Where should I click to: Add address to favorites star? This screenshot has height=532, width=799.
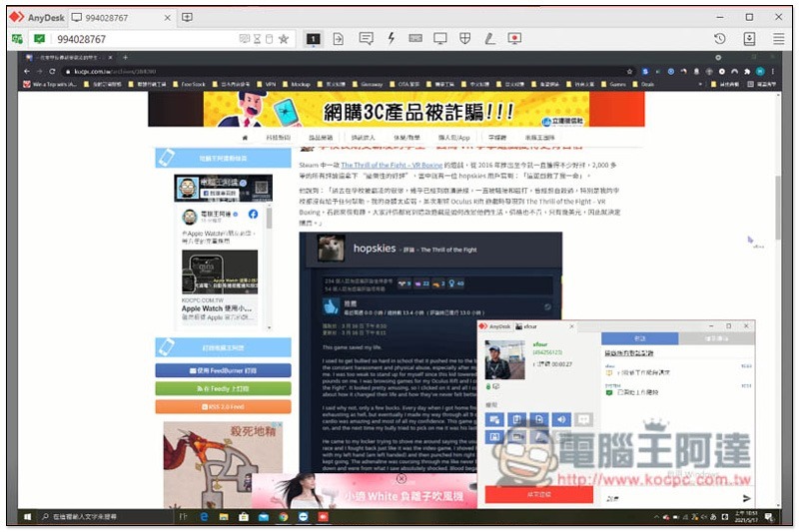[284, 39]
